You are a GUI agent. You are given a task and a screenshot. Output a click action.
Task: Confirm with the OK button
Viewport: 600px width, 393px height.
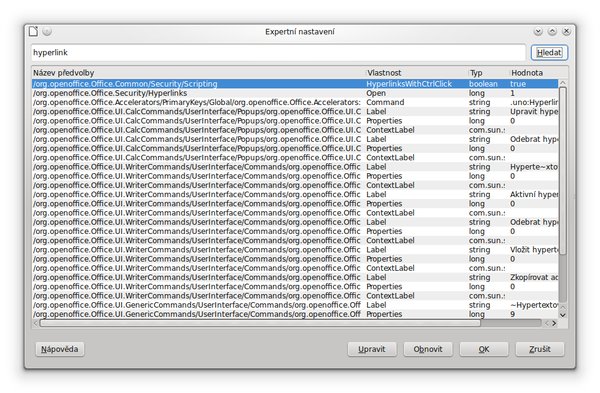tap(484, 349)
